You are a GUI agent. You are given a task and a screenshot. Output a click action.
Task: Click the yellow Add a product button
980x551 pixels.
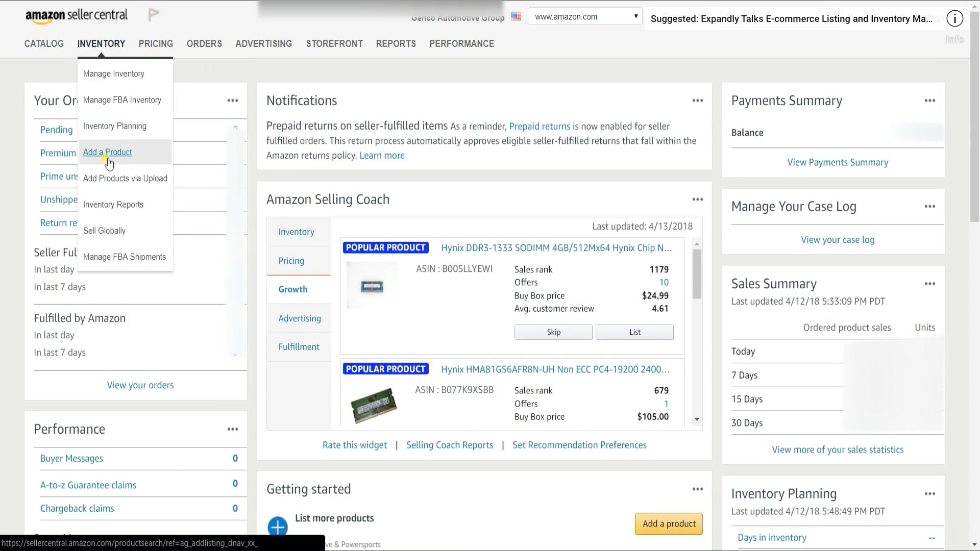(x=669, y=524)
